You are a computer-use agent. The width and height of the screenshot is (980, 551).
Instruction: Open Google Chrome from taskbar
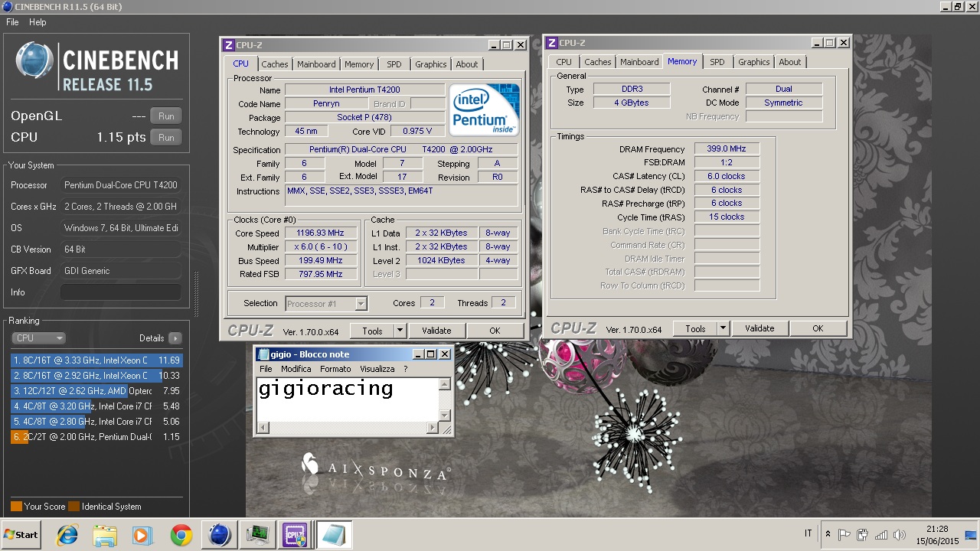point(181,535)
